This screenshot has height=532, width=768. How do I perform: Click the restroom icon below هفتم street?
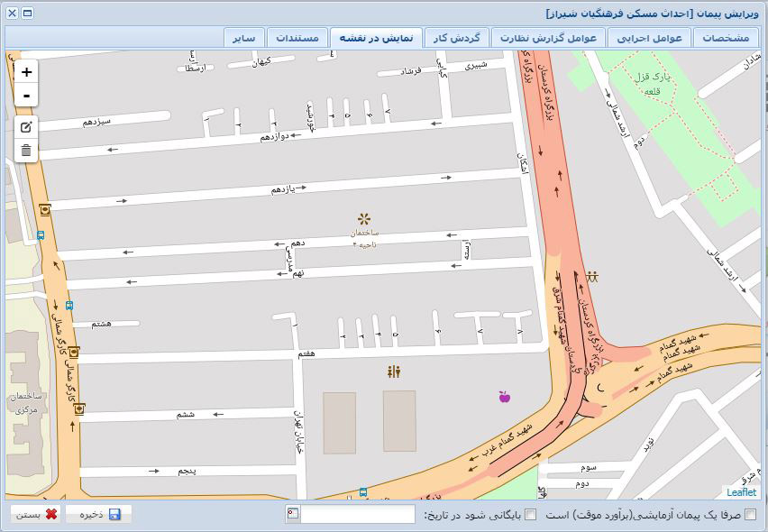[x=392, y=371]
